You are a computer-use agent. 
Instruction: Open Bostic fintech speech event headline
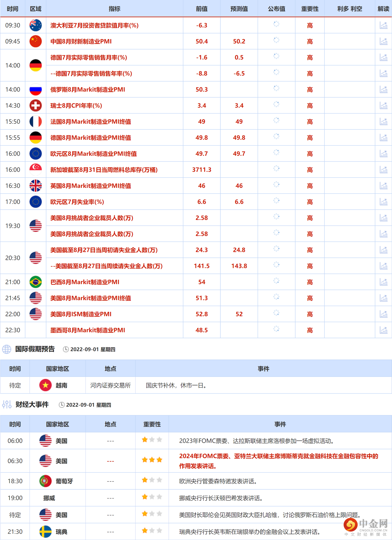(x=279, y=461)
